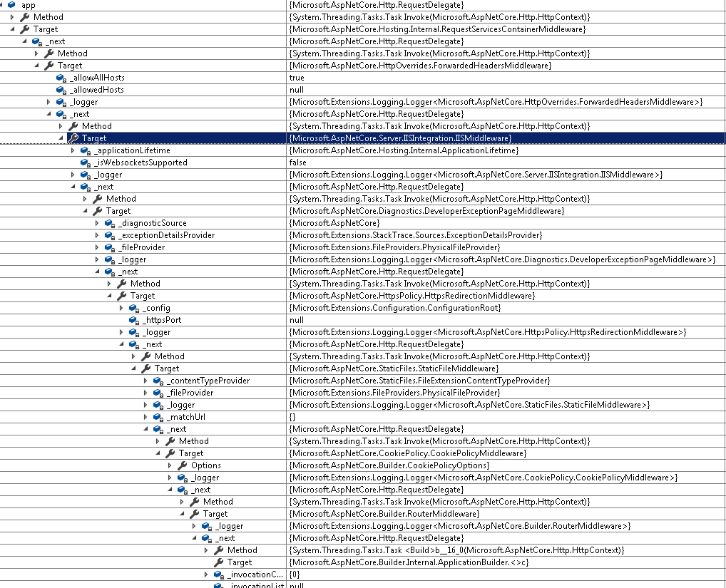Click the field icon beside _invocationC...
Screen dimensions: 726x588
219,574
